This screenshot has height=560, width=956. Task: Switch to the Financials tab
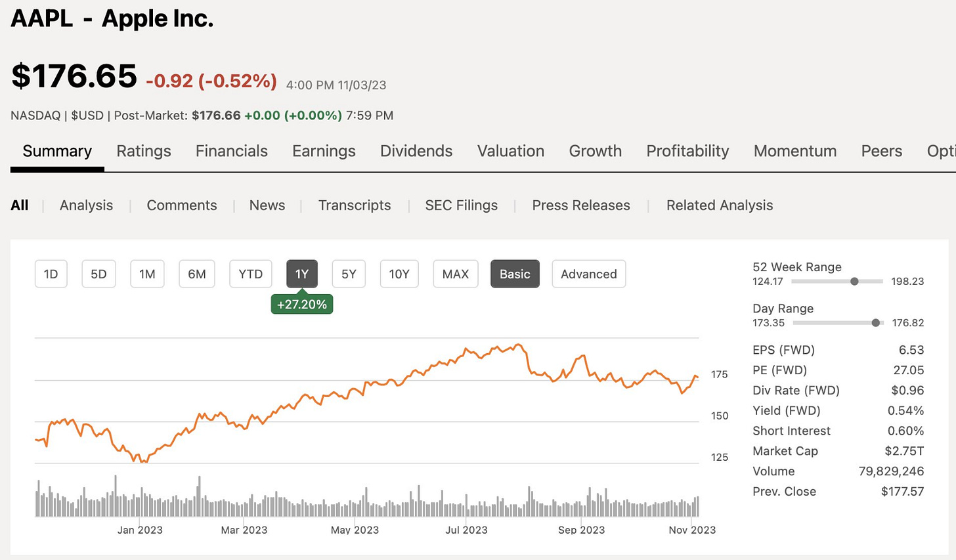click(232, 151)
